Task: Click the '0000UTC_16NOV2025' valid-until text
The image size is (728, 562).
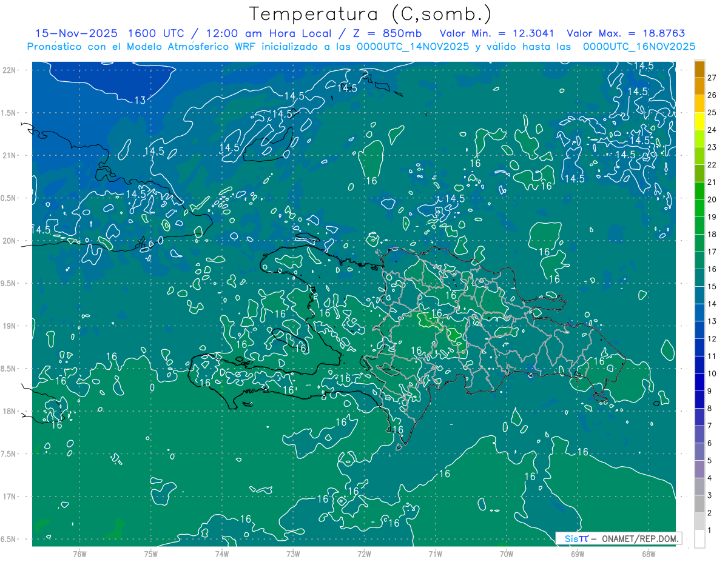Action: point(639,47)
